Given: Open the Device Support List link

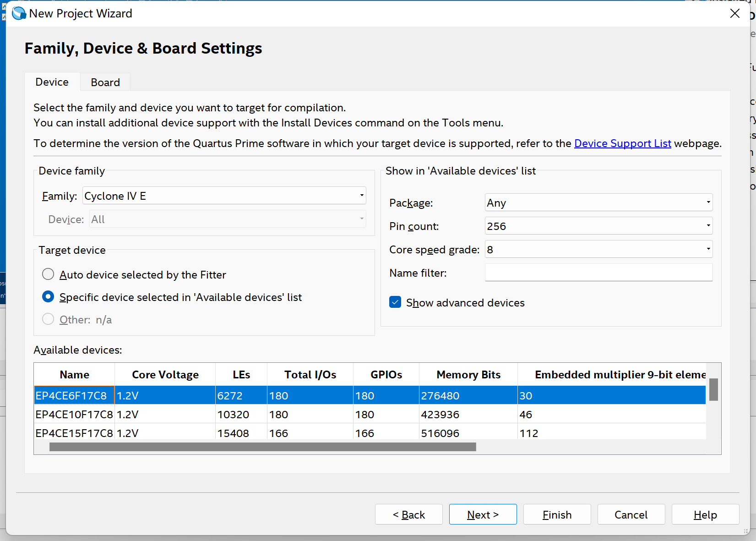Looking at the screenshot, I should click(x=622, y=143).
